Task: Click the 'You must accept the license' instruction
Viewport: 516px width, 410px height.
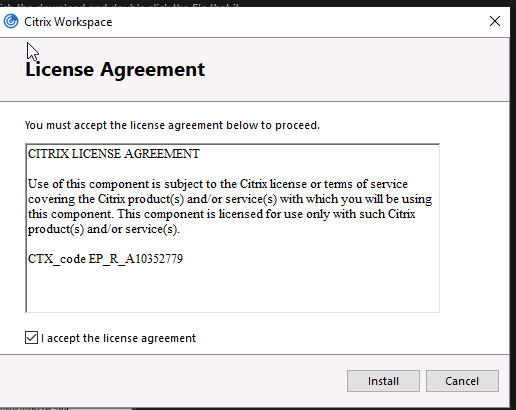Action: pos(172,125)
